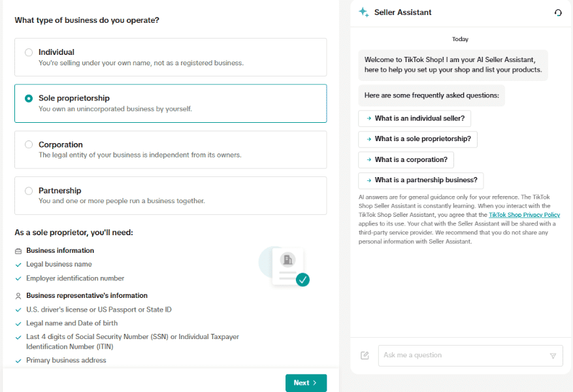The image size is (573, 392).
Task: Click the refresh chat icon
Action: coord(558,12)
